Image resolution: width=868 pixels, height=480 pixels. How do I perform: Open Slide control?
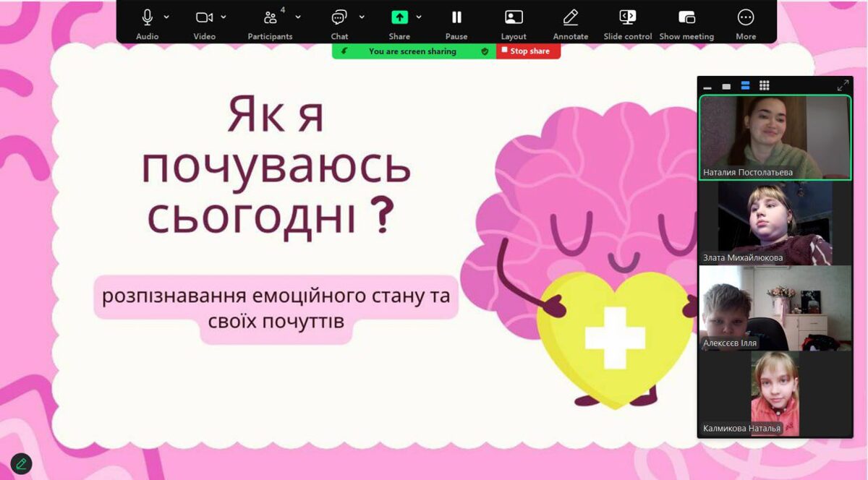pyautogui.click(x=628, y=17)
